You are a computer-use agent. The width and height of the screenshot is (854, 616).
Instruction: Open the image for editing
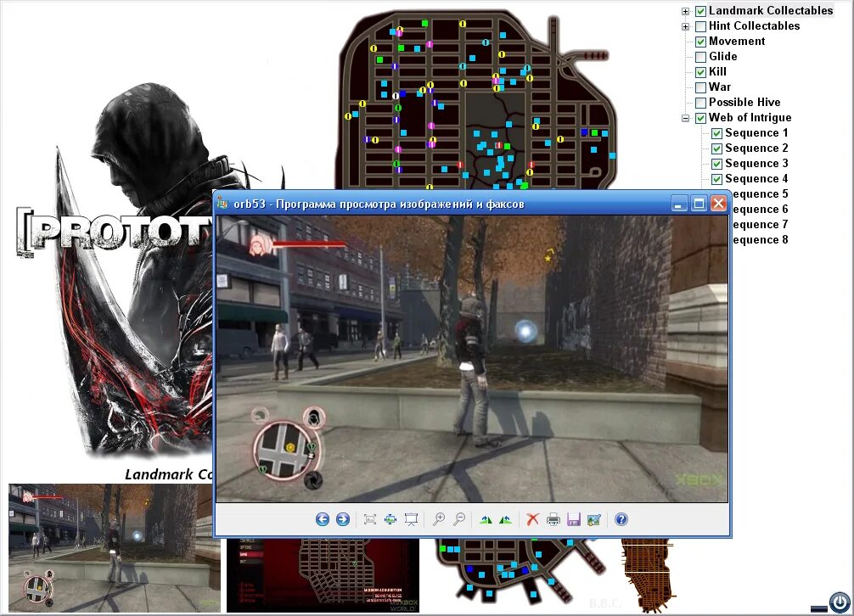593,519
